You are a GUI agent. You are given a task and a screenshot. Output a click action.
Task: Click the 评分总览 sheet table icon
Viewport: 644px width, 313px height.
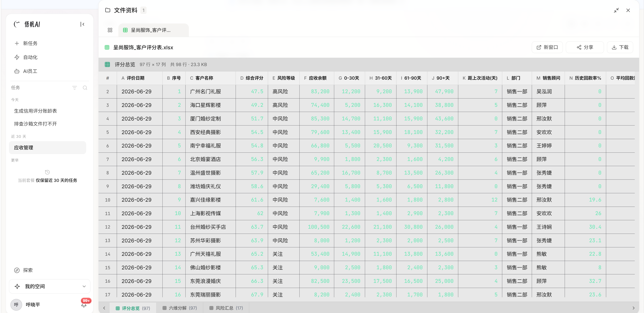(x=107, y=64)
